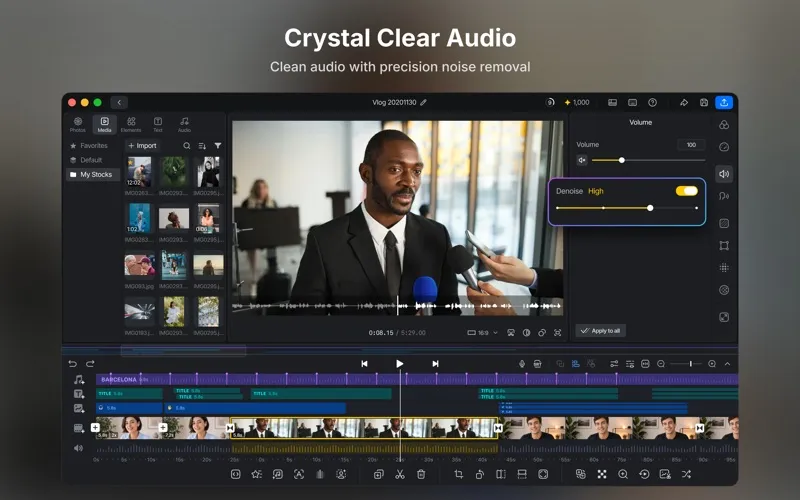Click the share arrow icon
800x500 pixels.
(684, 103)
